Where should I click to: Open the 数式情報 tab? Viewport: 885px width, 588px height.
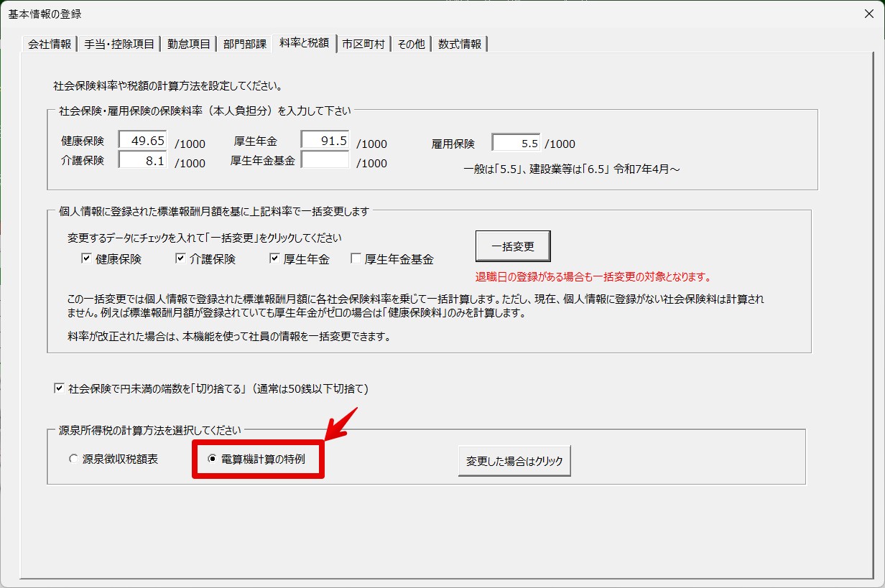[x=460, y=44]
